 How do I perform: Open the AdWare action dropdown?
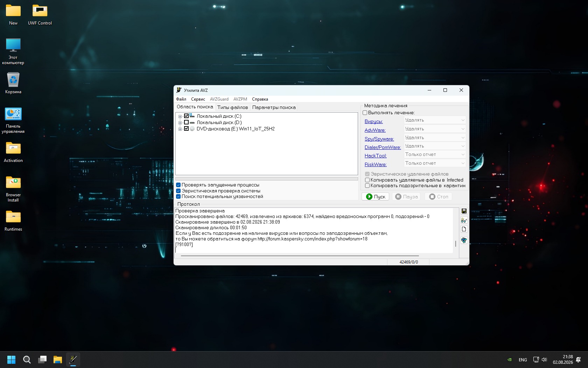[x=435, y=129]
